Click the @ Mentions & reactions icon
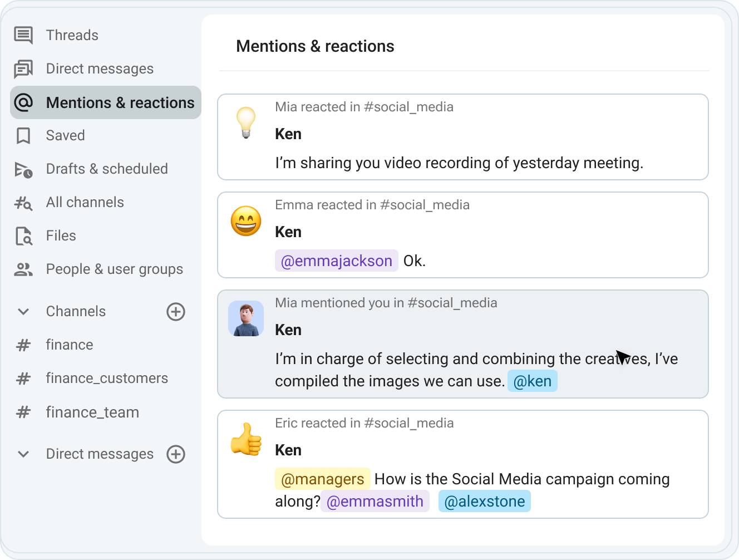Image resolution: width=739 pixels, height=560 pixels. [23, 102]
